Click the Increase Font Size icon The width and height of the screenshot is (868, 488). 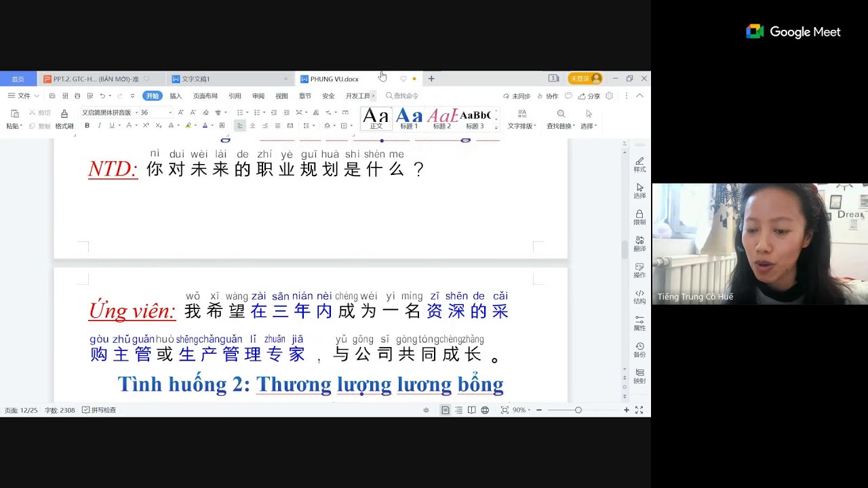(x=180, y=113)
